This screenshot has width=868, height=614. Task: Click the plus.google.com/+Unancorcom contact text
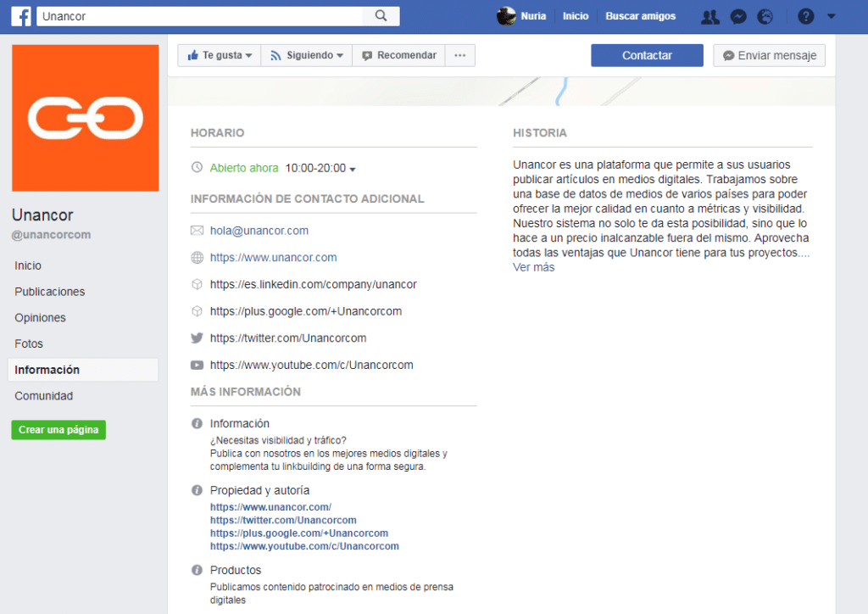(305, 311)
